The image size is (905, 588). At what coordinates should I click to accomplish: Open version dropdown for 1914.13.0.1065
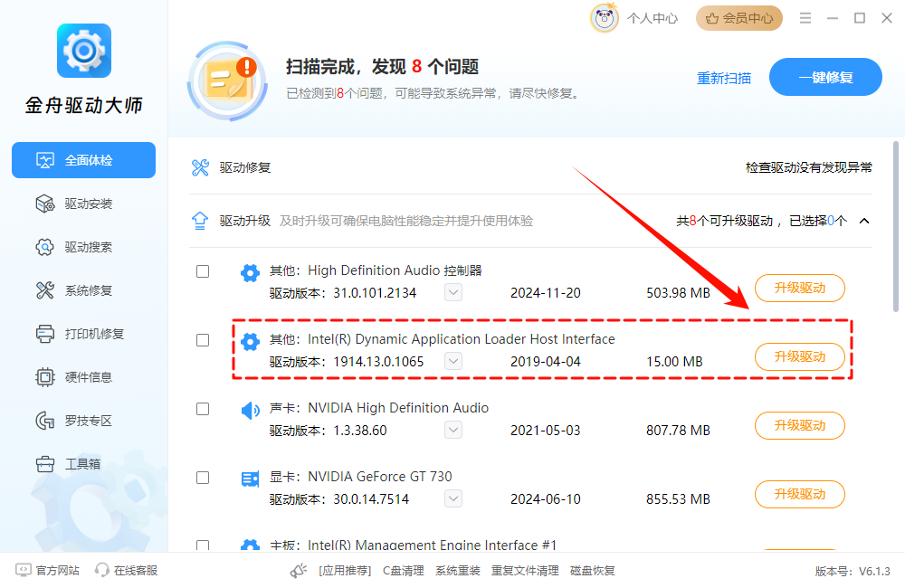coord(453,361)
